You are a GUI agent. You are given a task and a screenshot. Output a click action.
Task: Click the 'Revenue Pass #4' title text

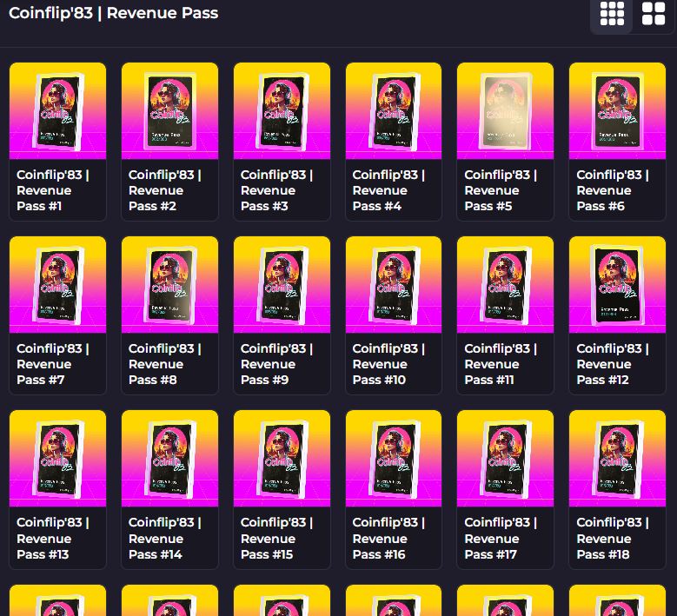pyautogui.click(x=388, y=190)
